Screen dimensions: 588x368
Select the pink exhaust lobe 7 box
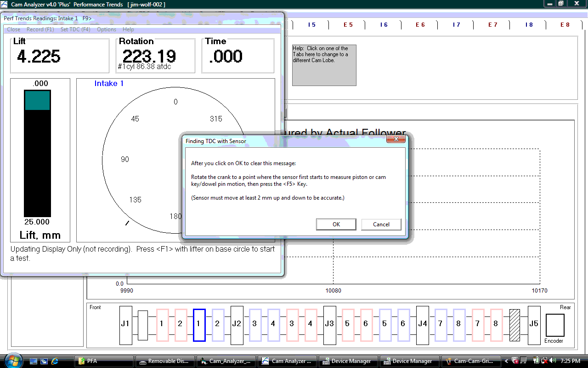(478, 325)
